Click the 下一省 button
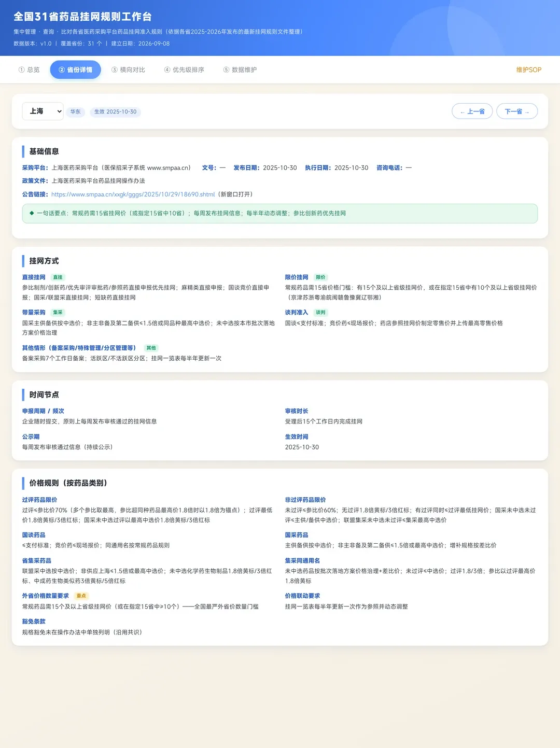This screenshot has height=748, width=560. (x=517, y=111)
